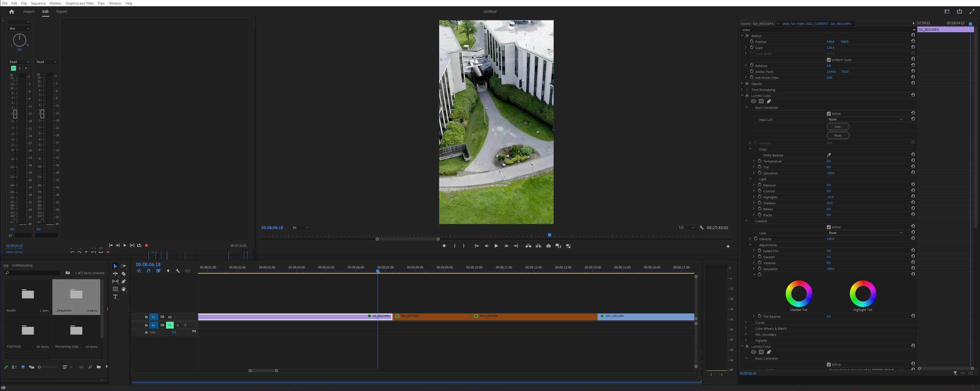Switch to the Export tab

[61, 11]
